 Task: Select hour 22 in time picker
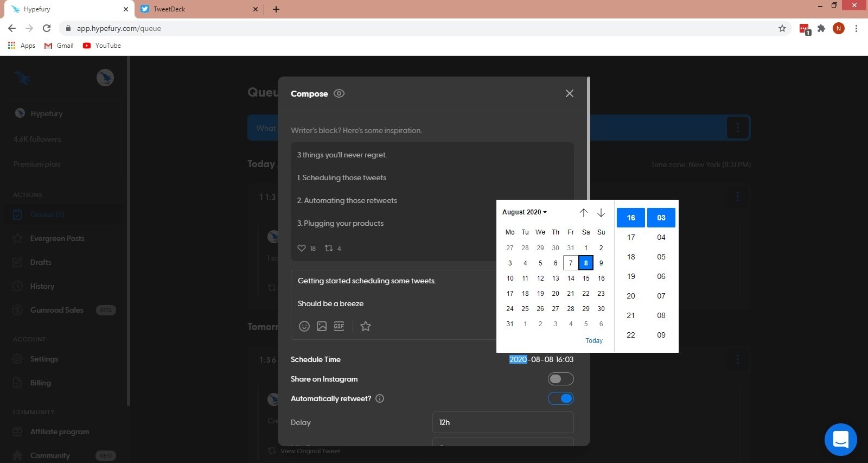pos(631,335)
